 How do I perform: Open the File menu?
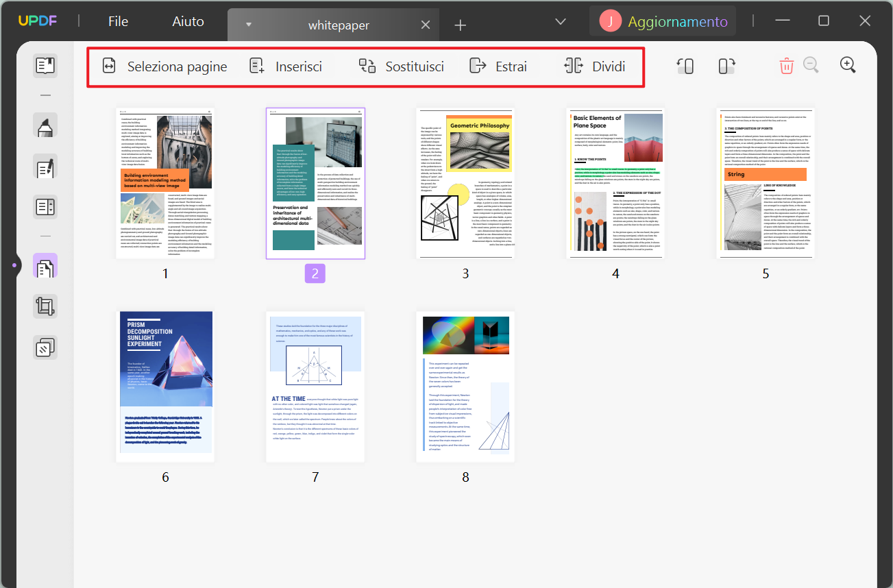[118, 21]
